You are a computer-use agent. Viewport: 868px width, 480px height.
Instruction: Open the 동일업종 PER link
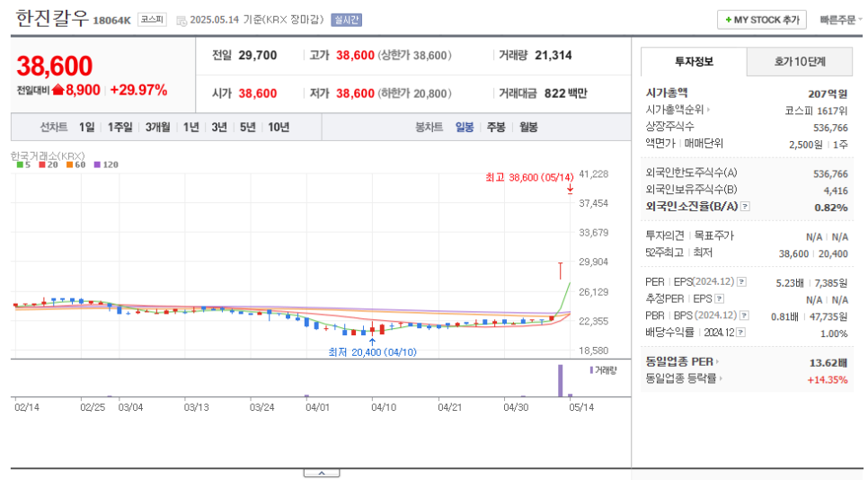point(682,362)
